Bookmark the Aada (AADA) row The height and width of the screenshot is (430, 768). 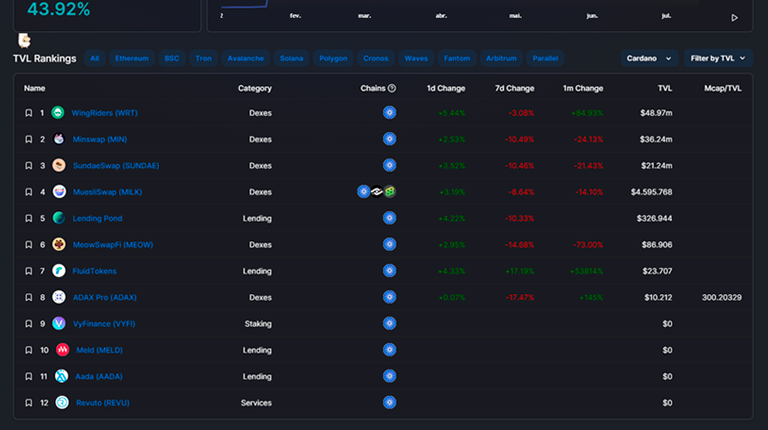click(28, 377)
